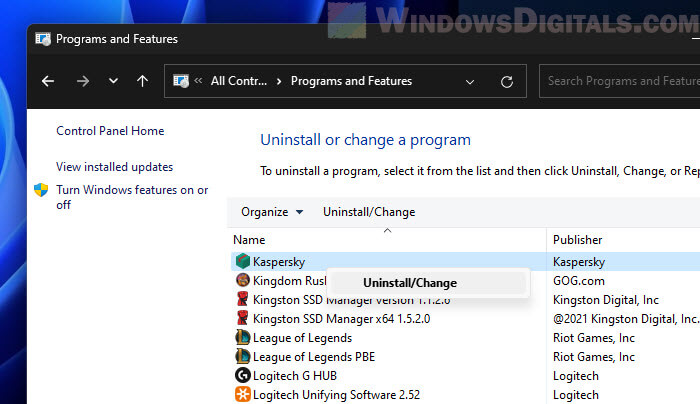Click the Kingston SSD Manager x64 icon
Viewport: 700px width, 404px height.
coord(243,319)
